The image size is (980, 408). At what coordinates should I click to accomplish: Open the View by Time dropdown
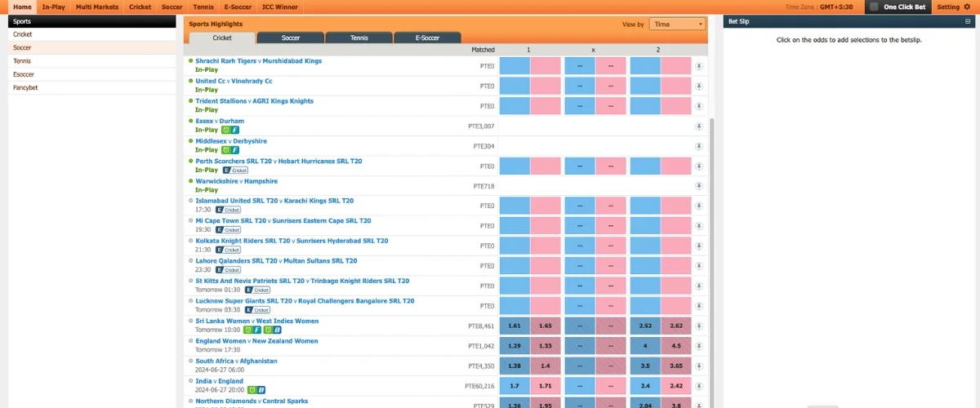[677, 24]
